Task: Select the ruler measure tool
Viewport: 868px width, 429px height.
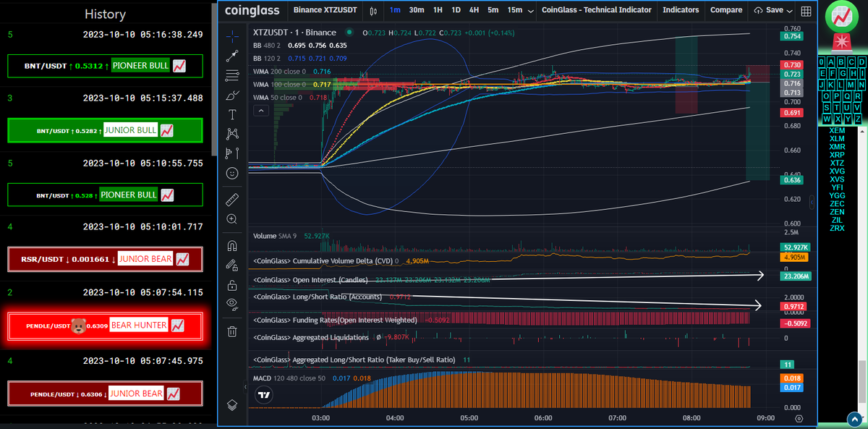Action: (232, 198)
